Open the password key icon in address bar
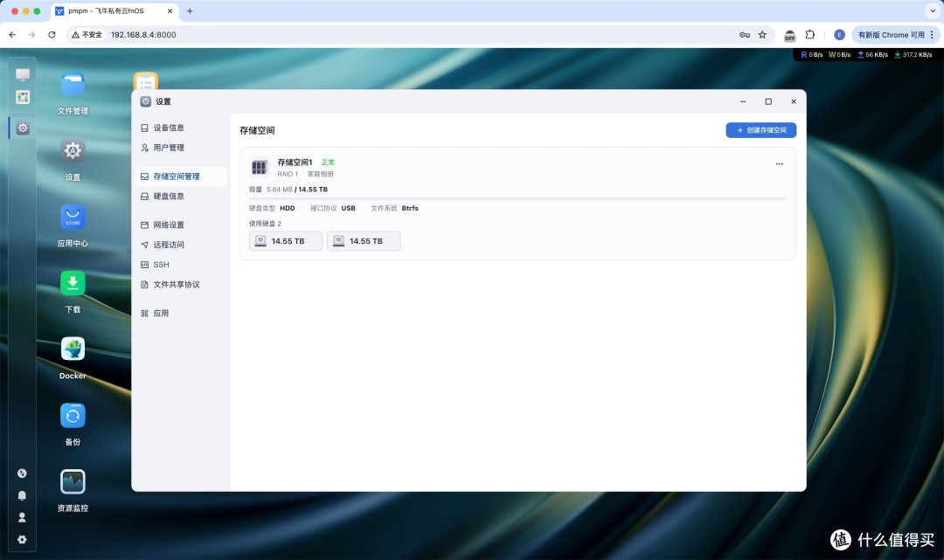The image size is (944, 560). click(x=745, y=35)
